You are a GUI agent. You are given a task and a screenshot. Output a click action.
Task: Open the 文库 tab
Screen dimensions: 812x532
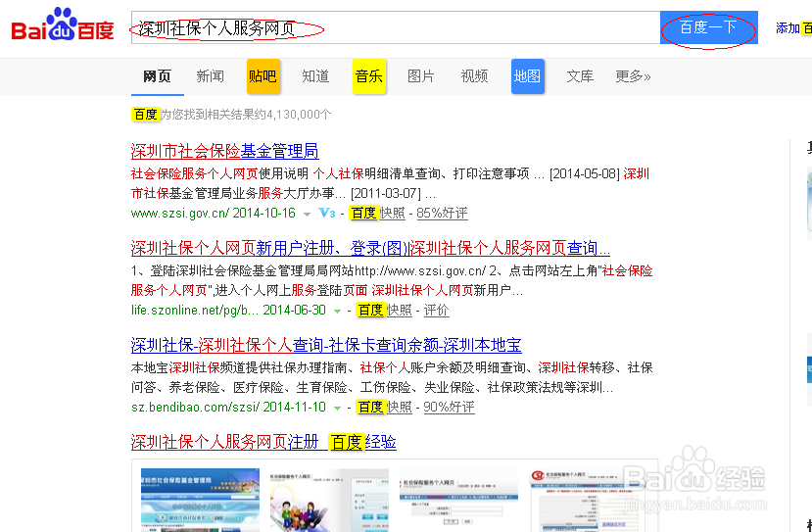[580, 76]
